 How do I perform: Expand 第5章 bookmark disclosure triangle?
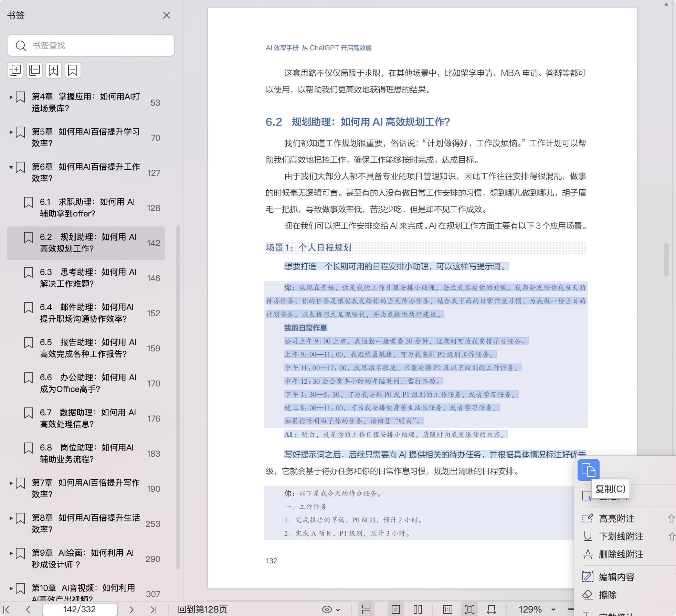tap(11, 132)
